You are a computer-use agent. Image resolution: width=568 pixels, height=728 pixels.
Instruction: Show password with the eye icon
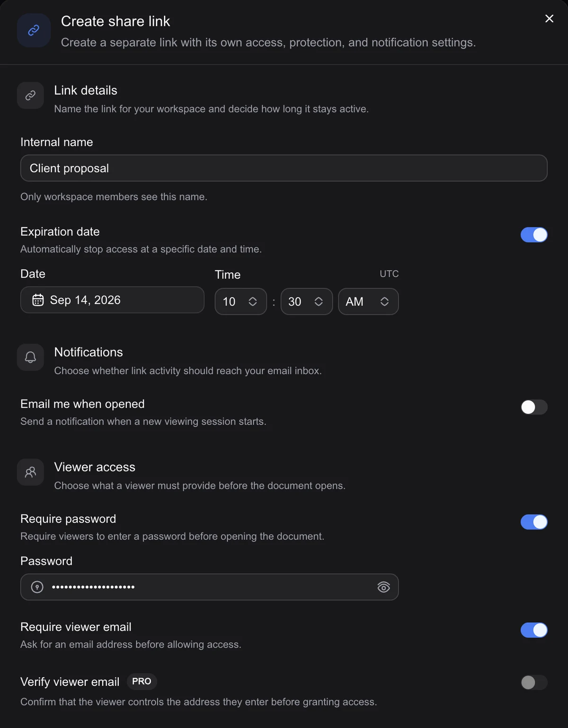383,587
